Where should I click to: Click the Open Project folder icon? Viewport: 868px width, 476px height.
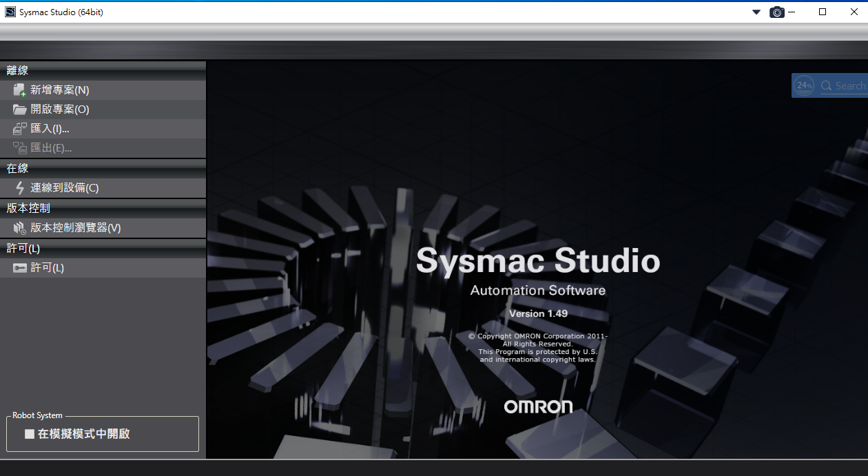(x=19, y=110)
